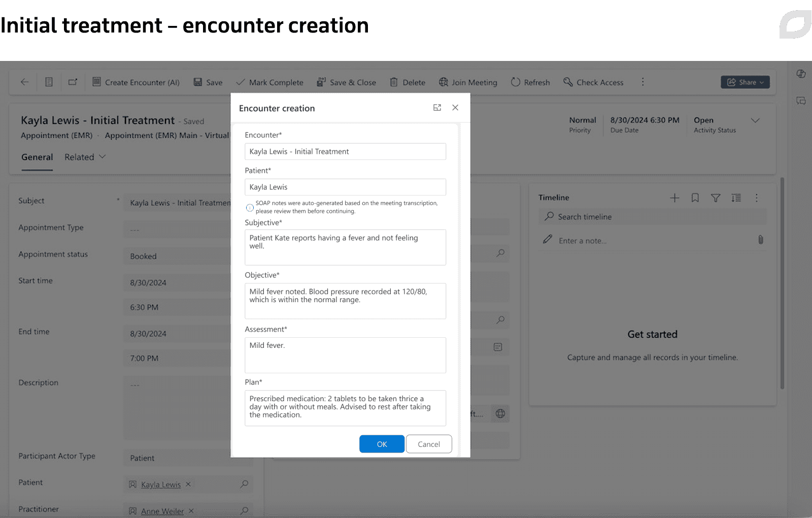Add a new timeline record
The width and height of the screenshot is (812, 518).
(x=674, y=198)
